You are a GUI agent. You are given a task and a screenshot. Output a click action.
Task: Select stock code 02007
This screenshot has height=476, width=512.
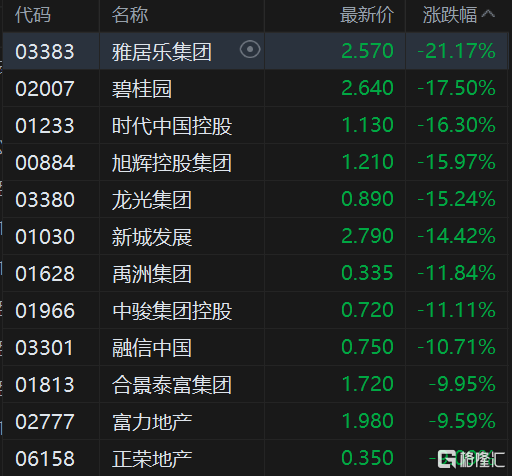pyautogui.click(x=45, y=89)
